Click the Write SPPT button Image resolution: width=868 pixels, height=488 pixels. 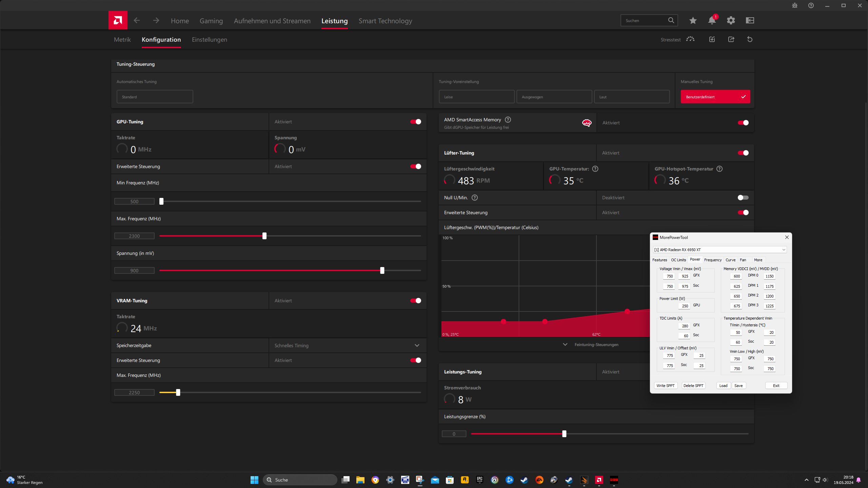[x=665, y=386]
